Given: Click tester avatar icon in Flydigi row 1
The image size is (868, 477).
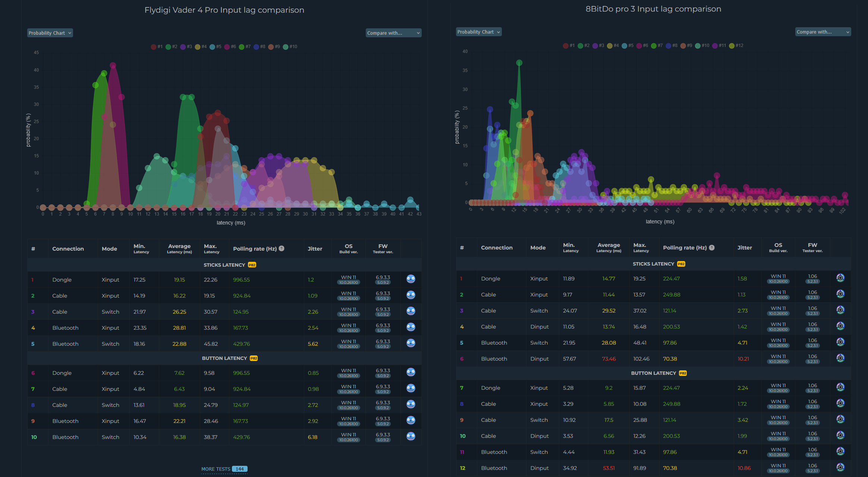Looking at the screenshot, I should [411, 279].
